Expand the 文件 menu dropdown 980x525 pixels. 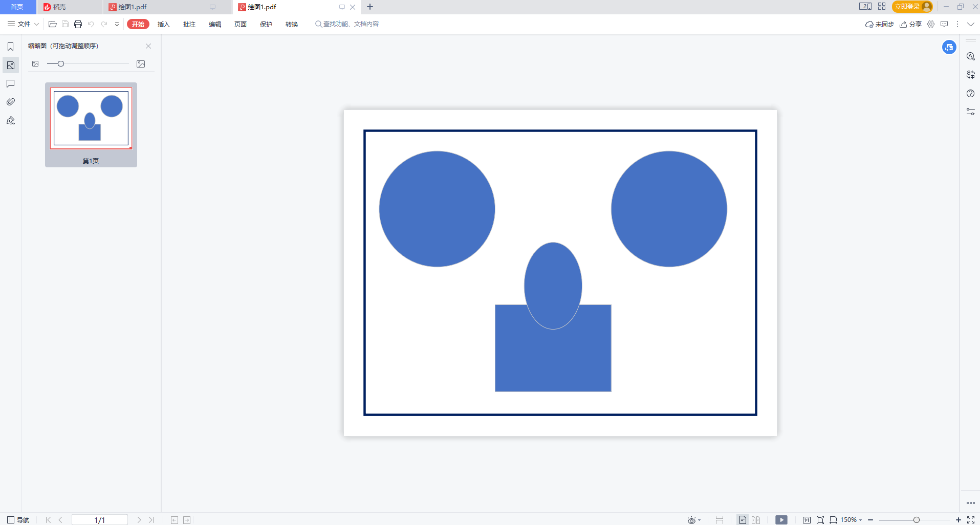[23, 24]
